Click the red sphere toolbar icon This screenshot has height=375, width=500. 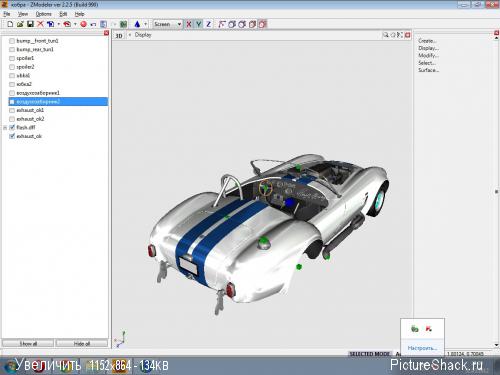[83, 24]
